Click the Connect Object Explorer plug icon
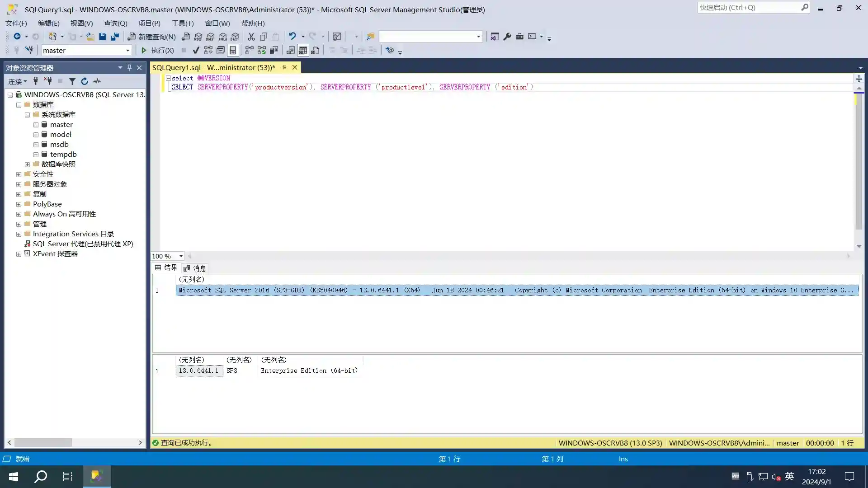This screenshot has height=488, width=868. (36, 81)
